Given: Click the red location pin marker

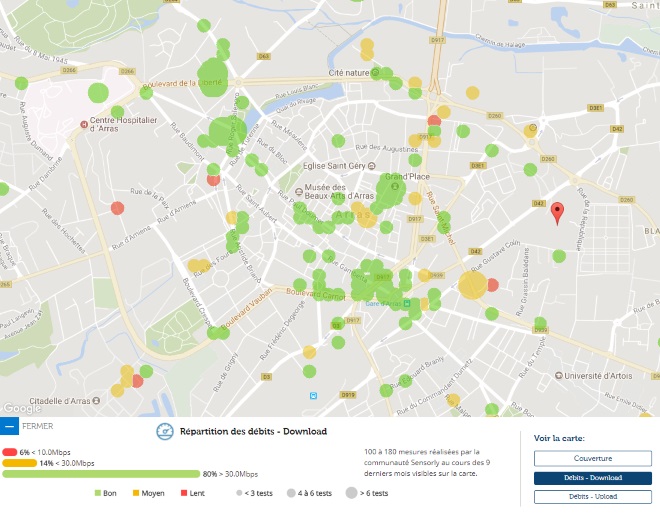Looking at the screenshot, I should 557,212.
